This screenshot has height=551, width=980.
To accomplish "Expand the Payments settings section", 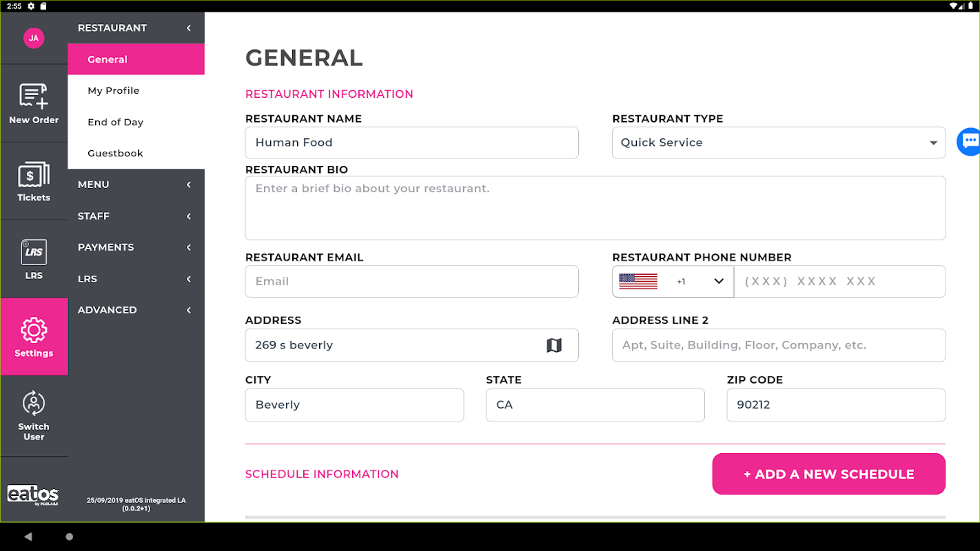I will pos(135,247).
